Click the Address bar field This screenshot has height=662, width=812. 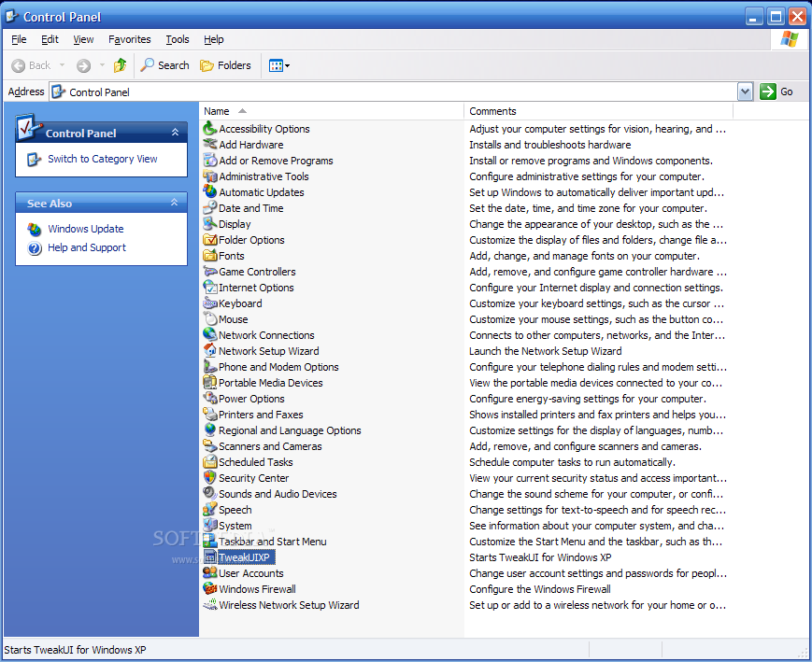[x=393, y=92]
